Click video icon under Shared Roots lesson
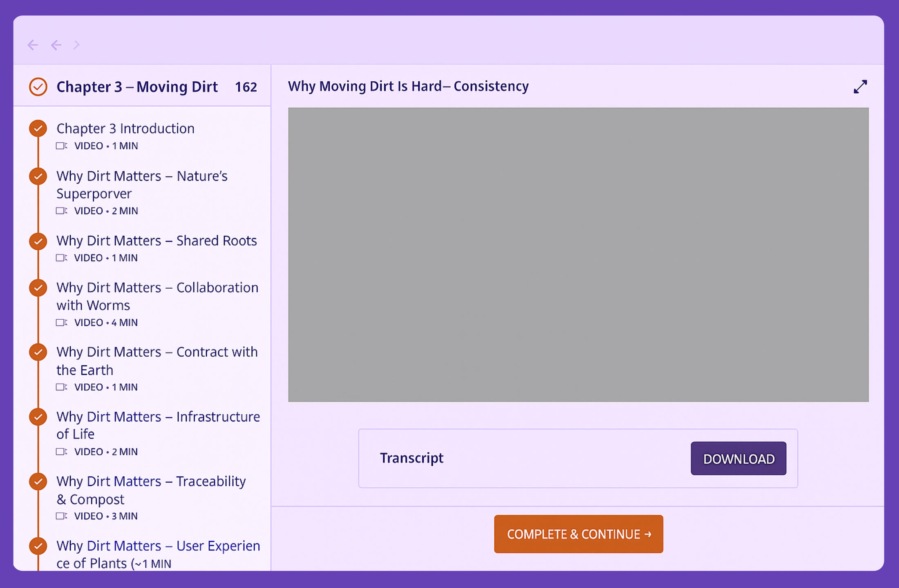 coord(61,258)
